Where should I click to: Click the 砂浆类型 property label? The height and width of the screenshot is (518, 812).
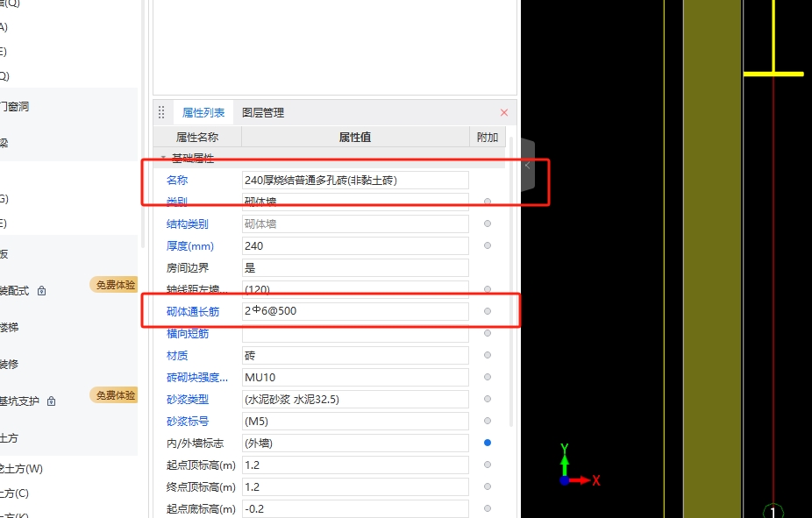tap(187, 400)
